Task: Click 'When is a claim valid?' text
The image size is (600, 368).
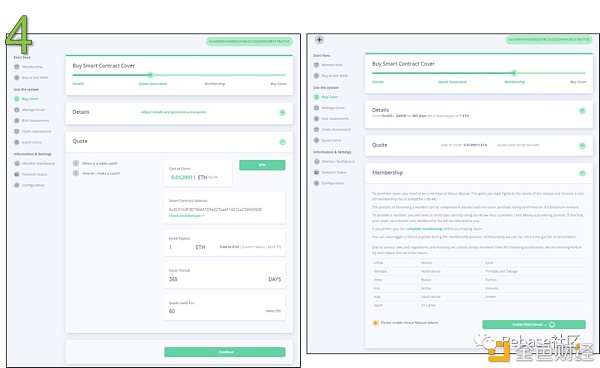Action: 100,163
